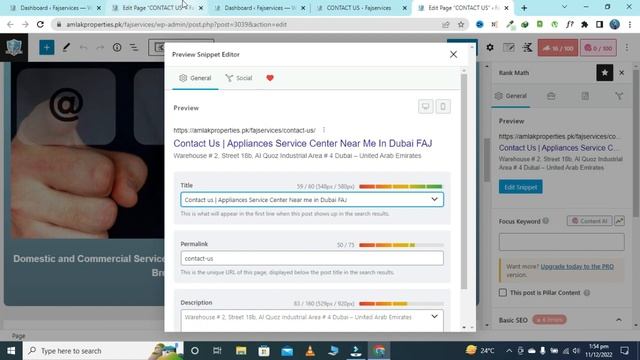This screenshot has height=360, width=640.
Task: Edit the Permalink field contact-us
Action: pos(312,258)
